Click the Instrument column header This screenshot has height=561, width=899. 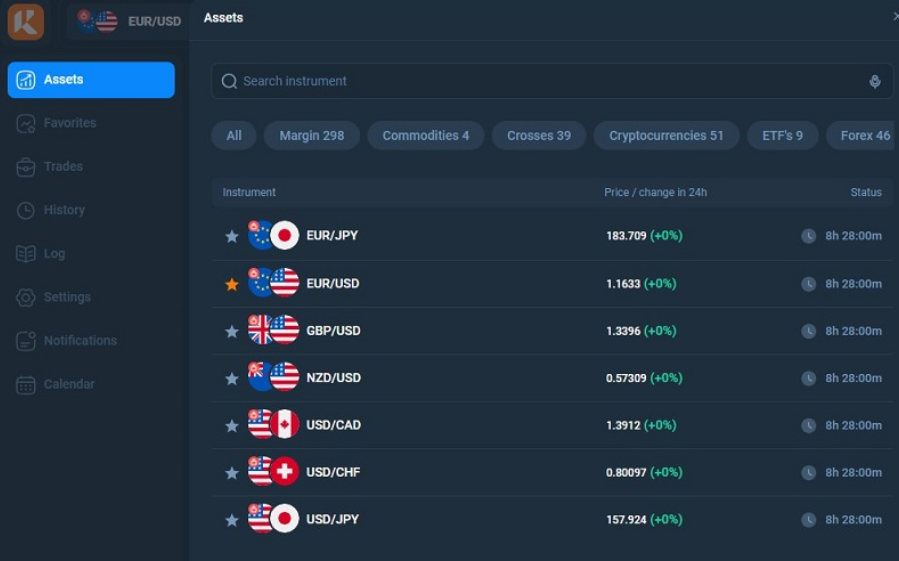coord(249,192)
